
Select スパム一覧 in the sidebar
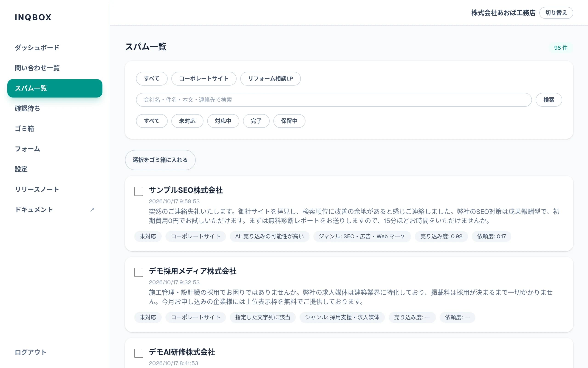[x=55, y=88]
